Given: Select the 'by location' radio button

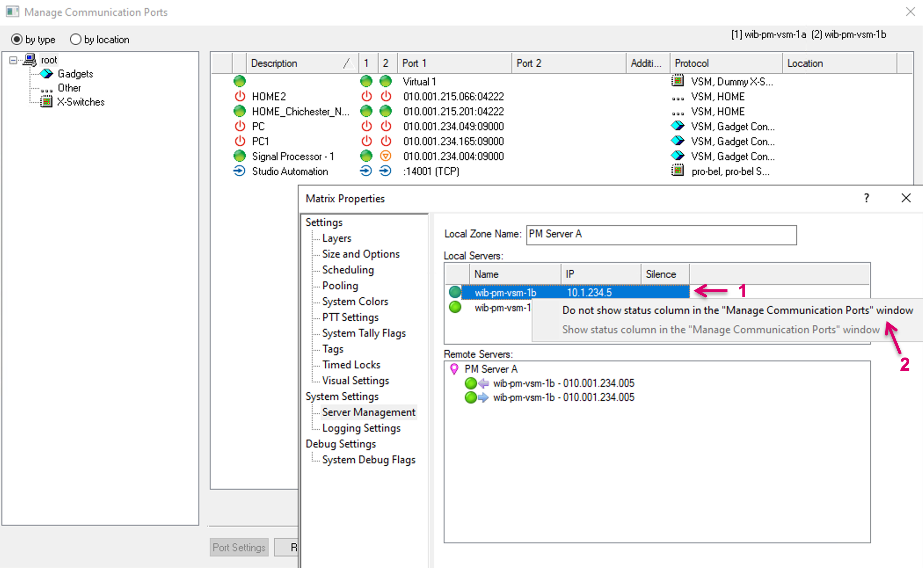Looking at the screenshot, I should coord(76,39).
